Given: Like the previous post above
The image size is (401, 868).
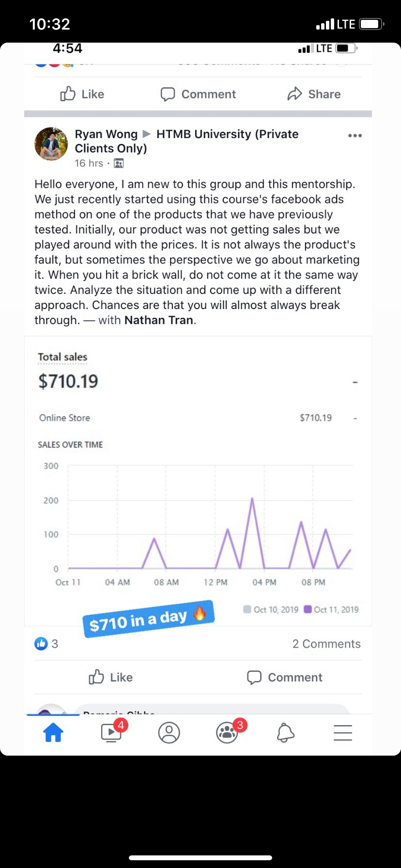Looking at the screenshot, I should (x=82, y=94).
